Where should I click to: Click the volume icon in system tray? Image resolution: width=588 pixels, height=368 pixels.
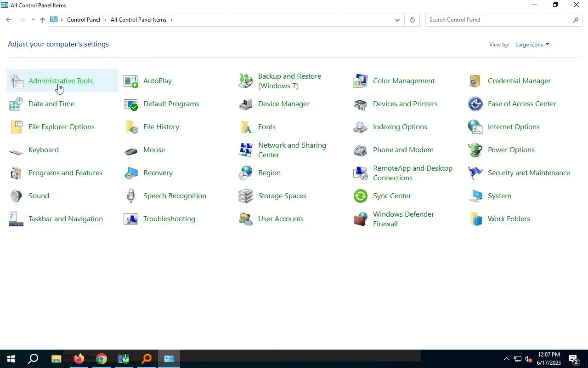tap(529, 359)
